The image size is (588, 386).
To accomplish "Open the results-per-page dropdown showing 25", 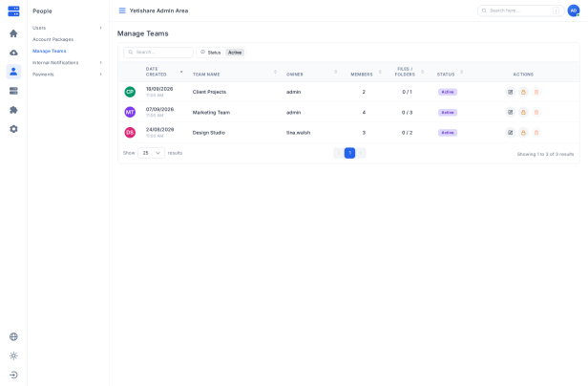I will tap(151, 153).
